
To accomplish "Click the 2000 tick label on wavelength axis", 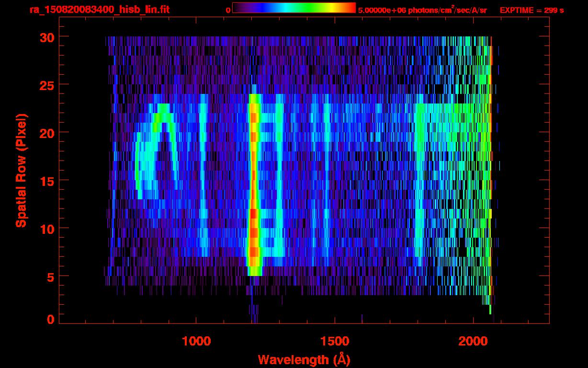I will click(473, 341).
